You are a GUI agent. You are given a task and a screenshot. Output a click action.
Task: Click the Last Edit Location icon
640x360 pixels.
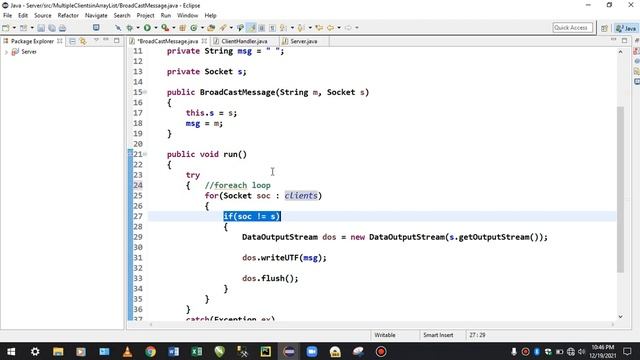coord(319,28)
